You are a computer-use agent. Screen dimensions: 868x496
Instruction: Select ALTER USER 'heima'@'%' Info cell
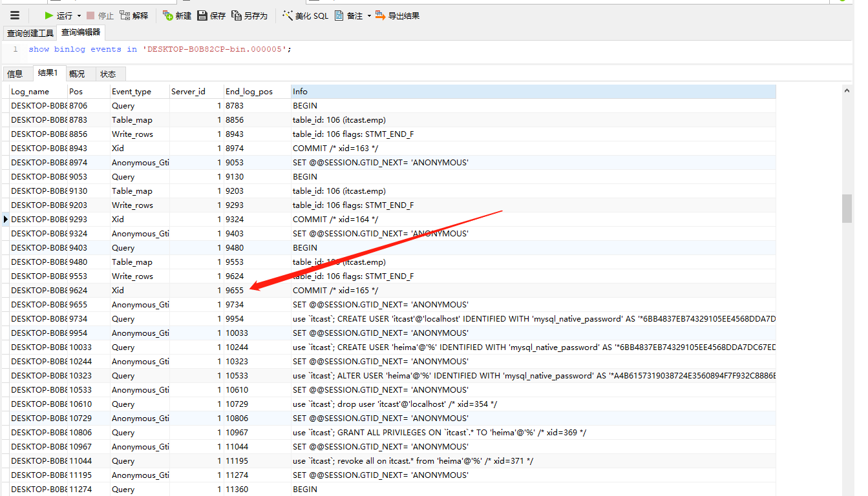[533, 376]
